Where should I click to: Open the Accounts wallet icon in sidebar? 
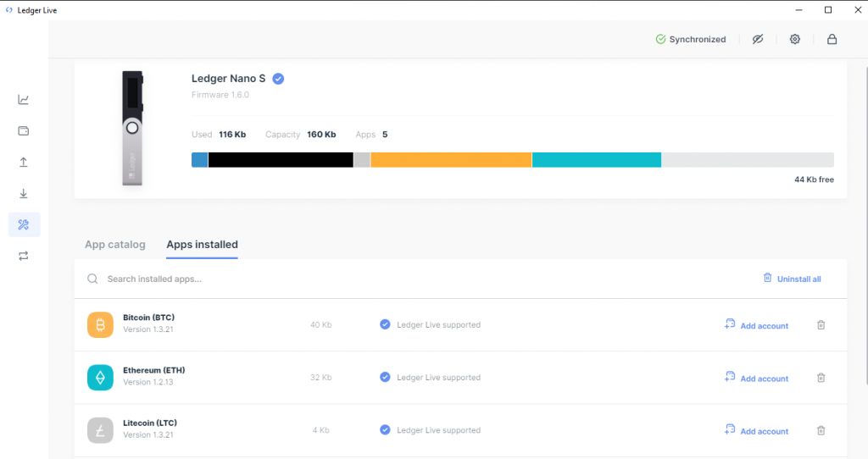[24, 131]
